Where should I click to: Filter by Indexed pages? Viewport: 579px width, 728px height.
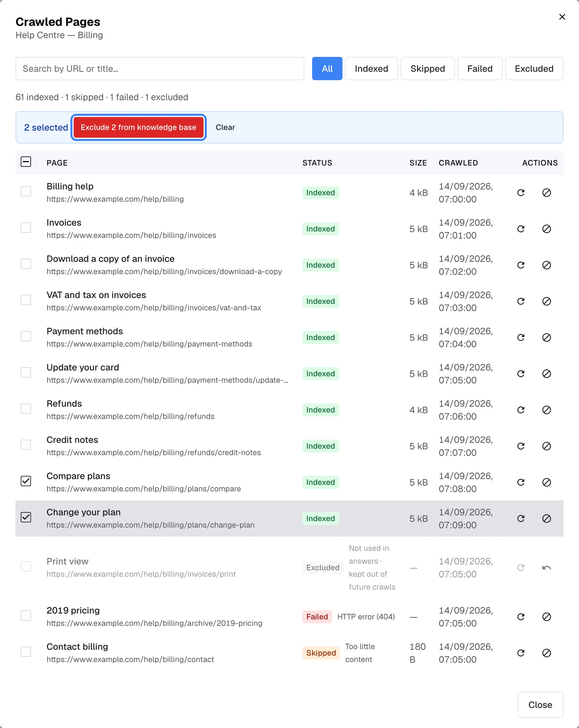(x=371, y=69)
